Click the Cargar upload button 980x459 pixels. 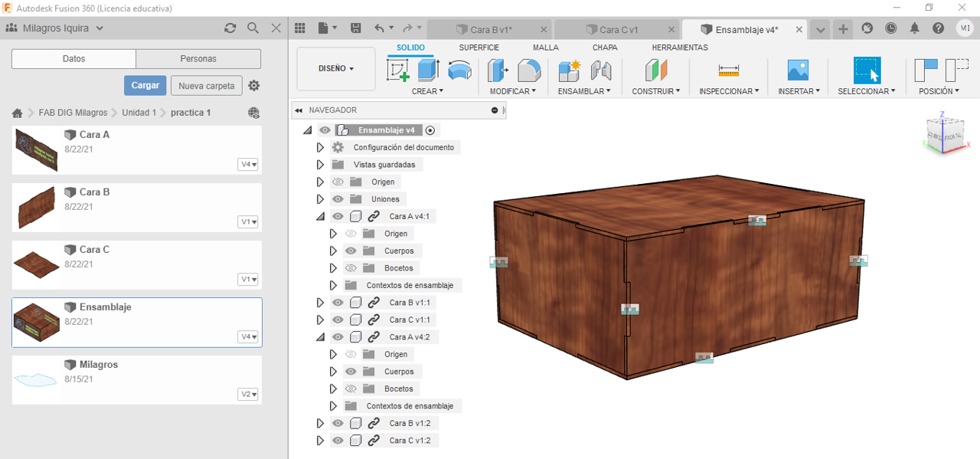tap(145, 85)
